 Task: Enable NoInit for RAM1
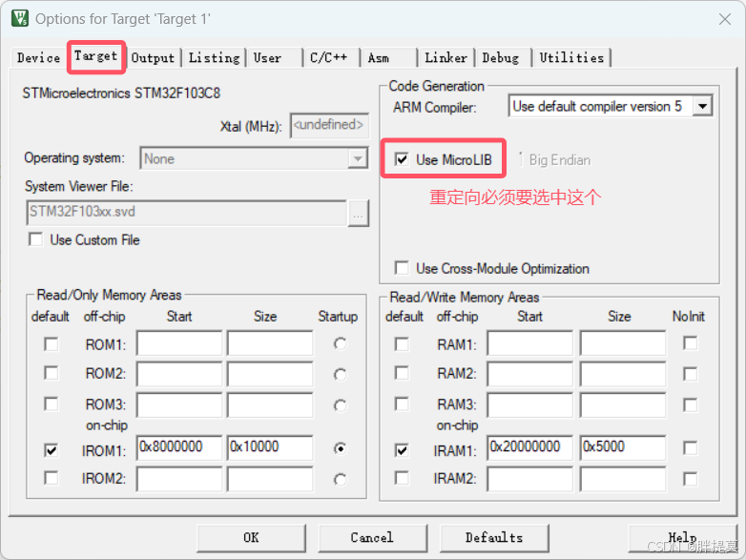pos(691,343)
